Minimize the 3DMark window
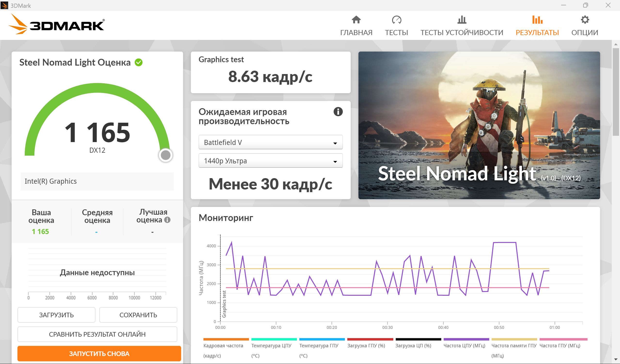Image resolution: width=620 pixels, height=364 pixels. 563,5
